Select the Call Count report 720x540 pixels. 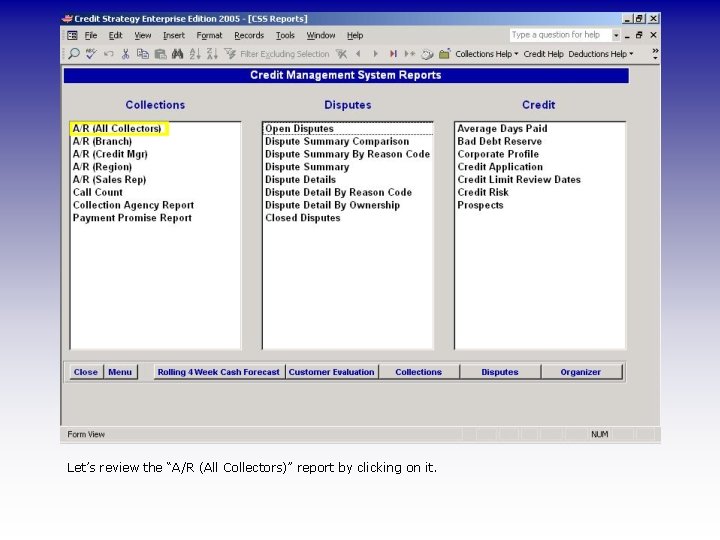point(98,192)
